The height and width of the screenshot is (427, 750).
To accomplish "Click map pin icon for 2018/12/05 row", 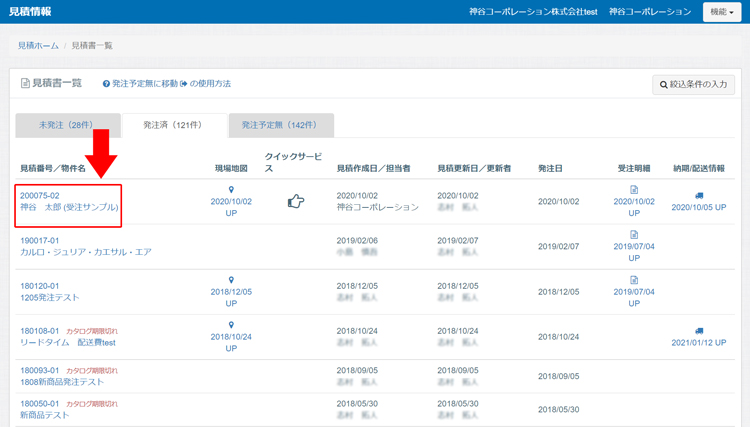I will (231, 280).
